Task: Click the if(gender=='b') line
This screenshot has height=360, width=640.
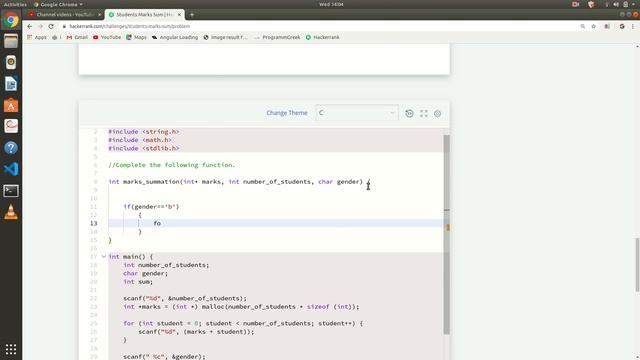Action: click(151, 207)
